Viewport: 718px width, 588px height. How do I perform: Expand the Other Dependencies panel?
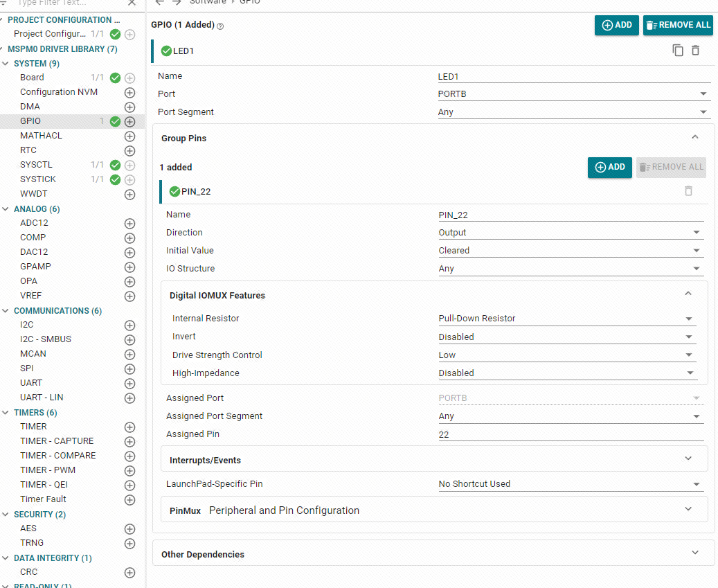[x=694, y=553]
